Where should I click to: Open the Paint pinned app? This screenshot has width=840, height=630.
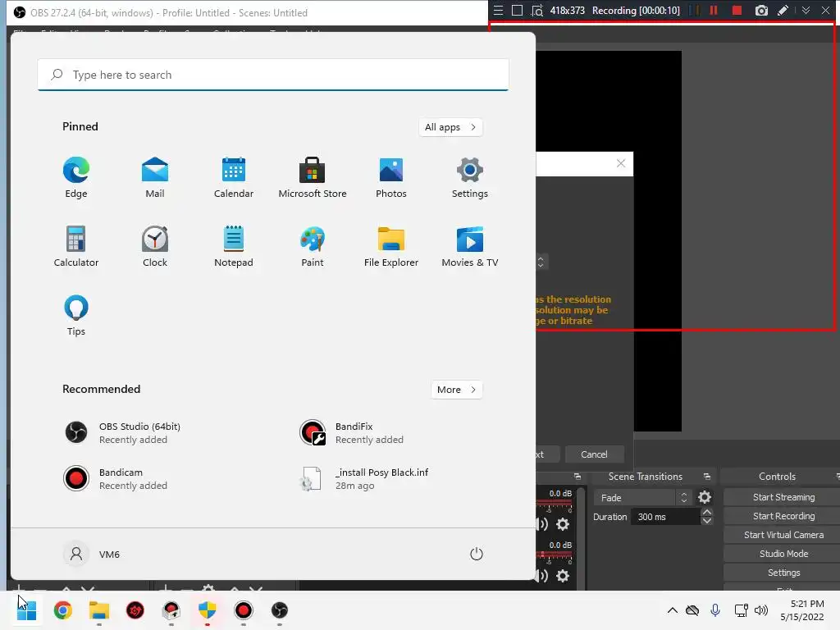coord(313,246)
